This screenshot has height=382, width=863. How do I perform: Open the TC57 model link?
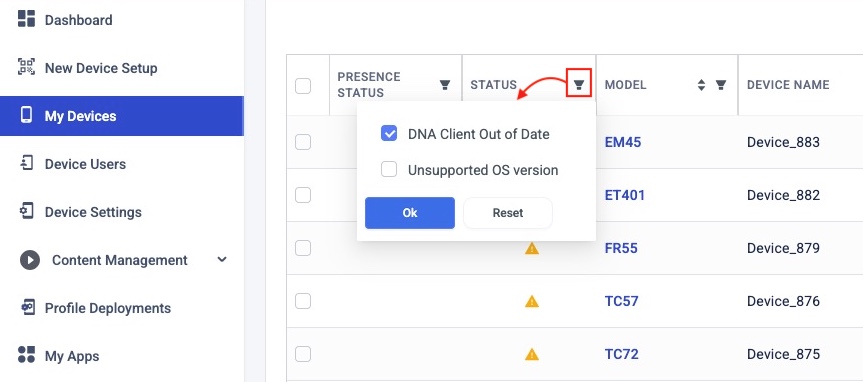point(621,301)
